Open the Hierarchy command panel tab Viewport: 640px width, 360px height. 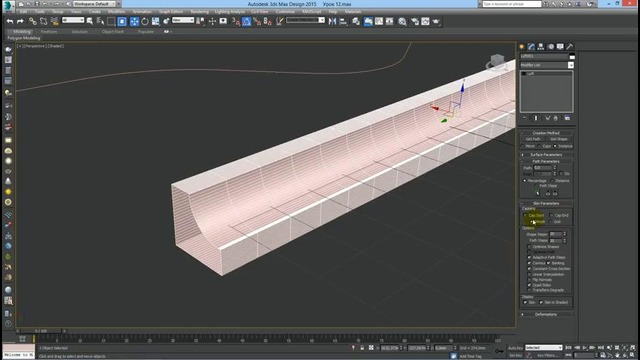pos(541,47)
